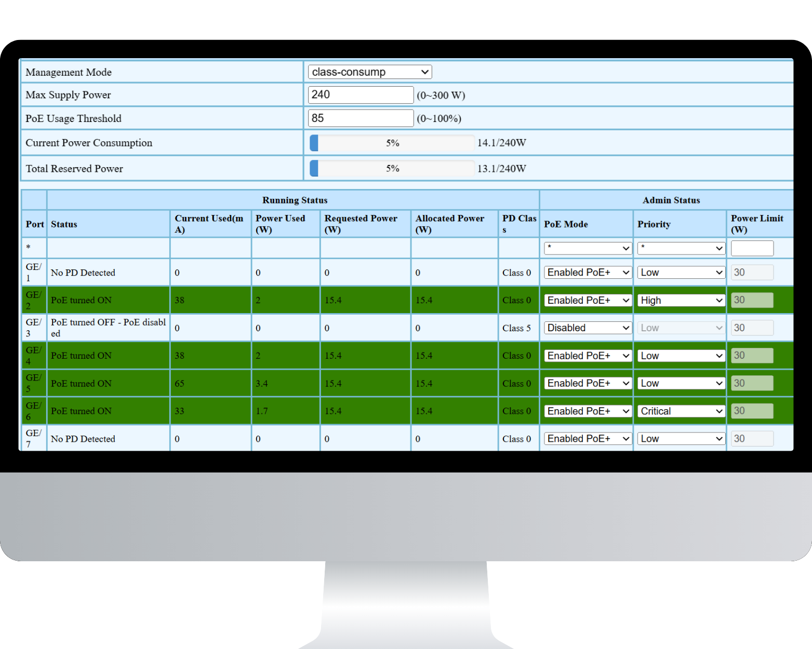
Task: Click Power Limit field for port GE/2
Action: (752, 300)
